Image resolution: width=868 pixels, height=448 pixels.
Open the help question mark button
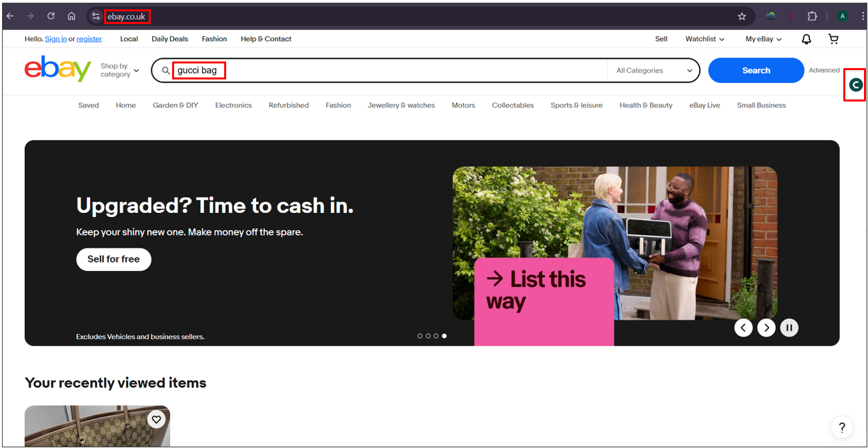(842, 427)
